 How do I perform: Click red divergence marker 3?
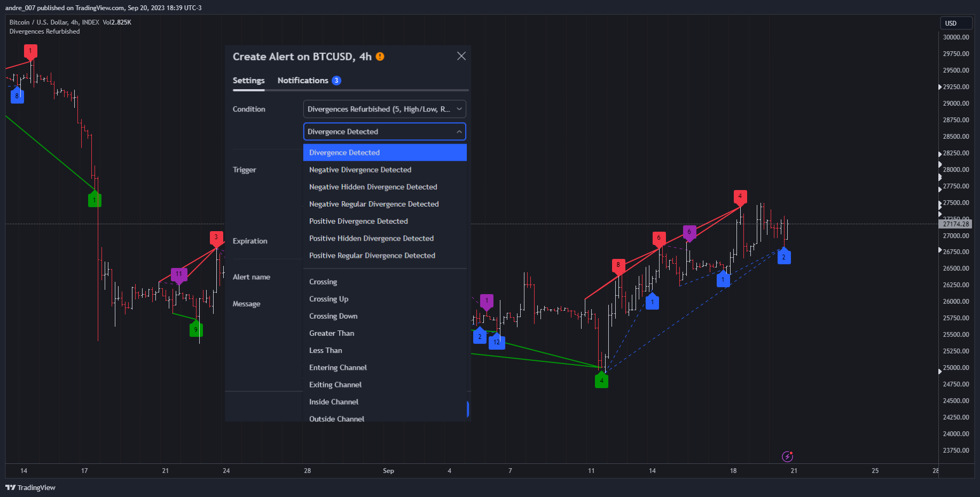coord(216,238)
